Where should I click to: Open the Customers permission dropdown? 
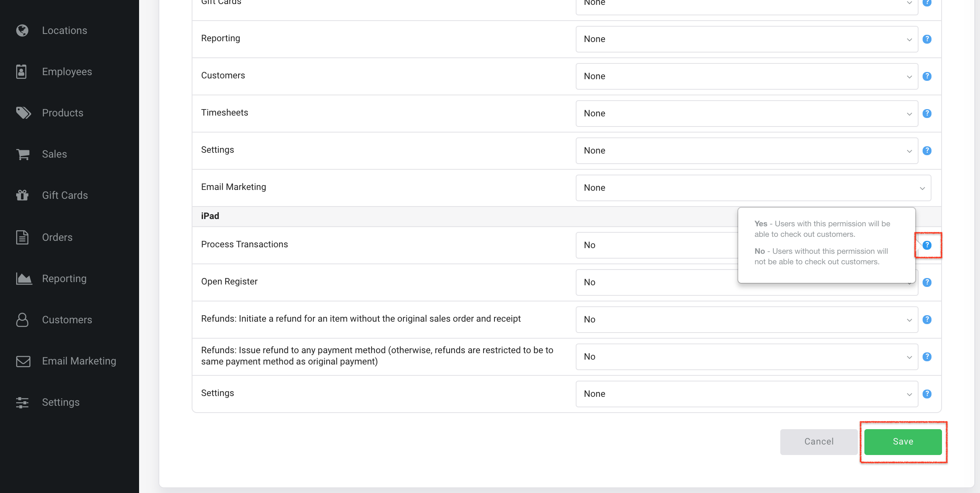747,76
